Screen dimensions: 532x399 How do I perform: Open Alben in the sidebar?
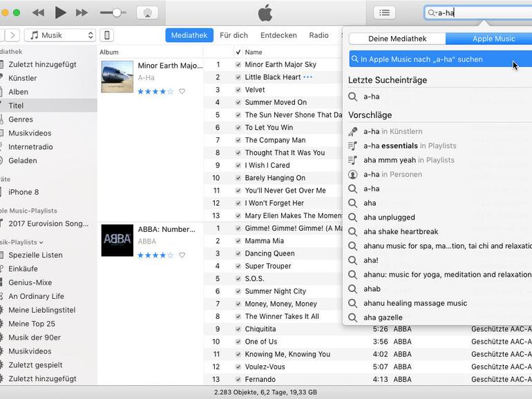[x=19, y=92]
